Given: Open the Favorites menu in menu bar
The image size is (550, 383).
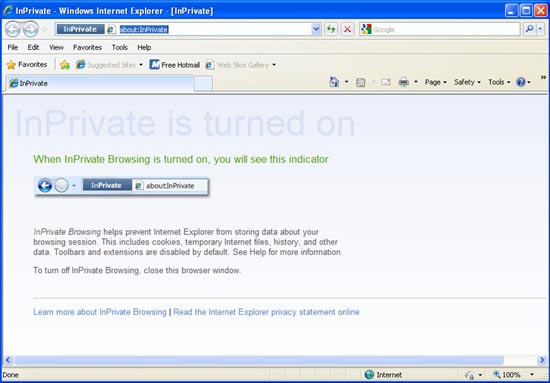Looking at the screenshot, I should pyautogui.click(x=87, y=47).
